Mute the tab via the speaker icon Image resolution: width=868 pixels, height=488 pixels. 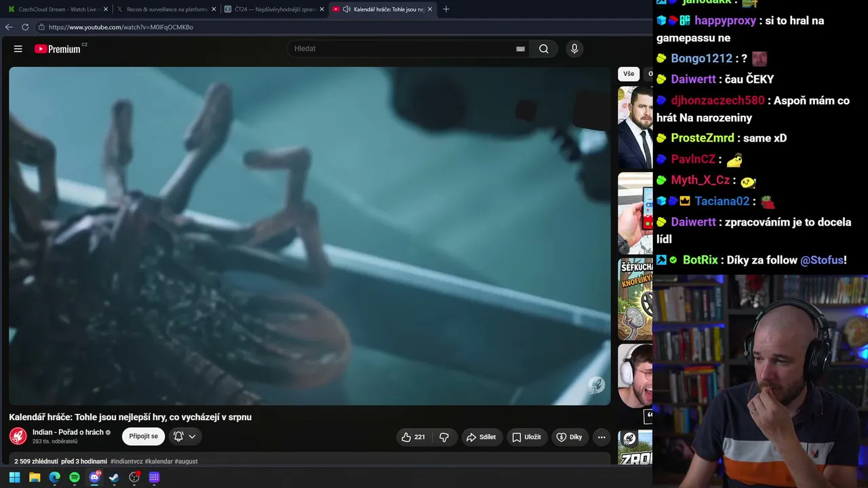pyautogui.click(x=347, y=9)
